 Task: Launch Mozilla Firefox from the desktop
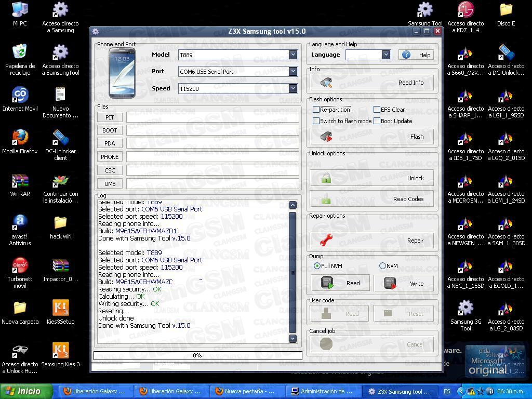click(20, 141)
